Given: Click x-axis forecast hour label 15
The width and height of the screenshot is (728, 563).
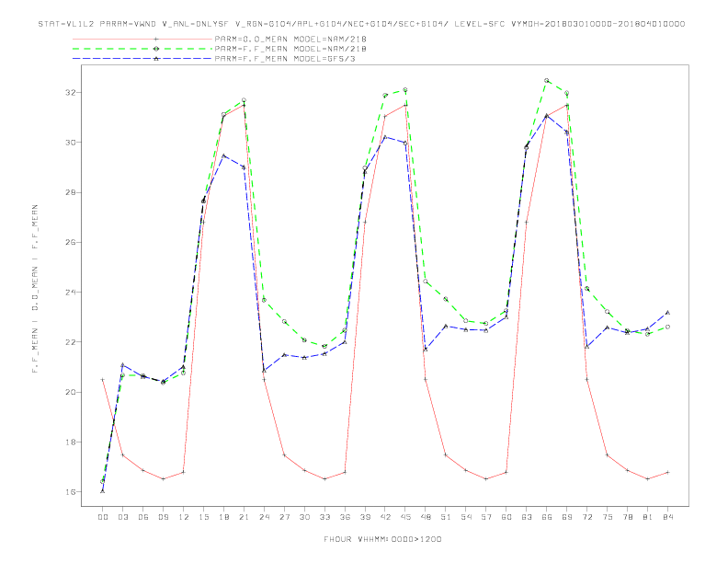Looking at the screenshot, I should coord(203,517).
